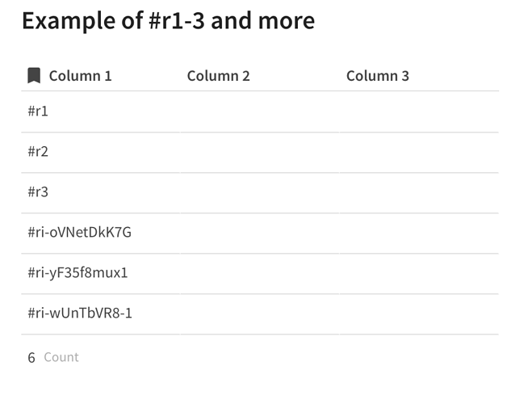Click the page title 'Example of #r1-3 and more'
This screenshot has height=404, width=532.
[x=168, y=21]
